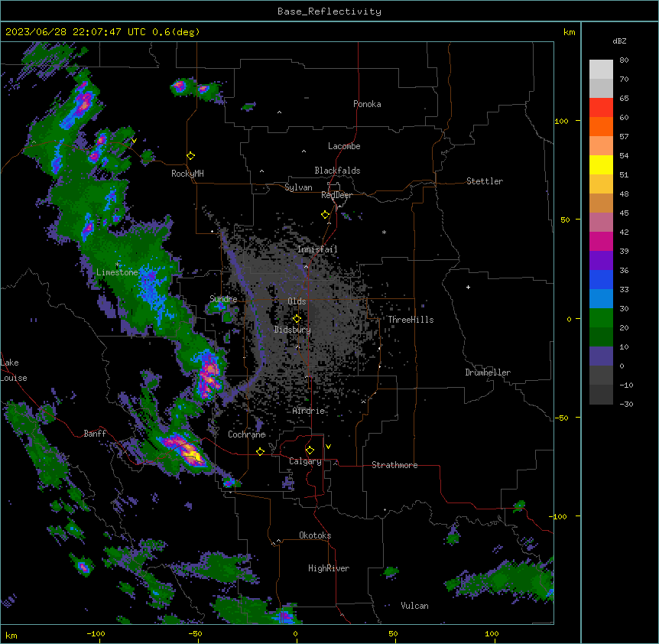This screenshot has height=644, width=659.
Task: Click the Innisfail town label
Action: [x=317, y=249]
